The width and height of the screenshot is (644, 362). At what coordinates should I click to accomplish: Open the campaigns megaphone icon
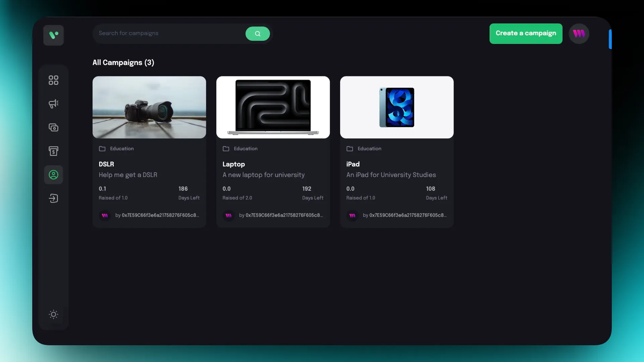coord(53,104)
